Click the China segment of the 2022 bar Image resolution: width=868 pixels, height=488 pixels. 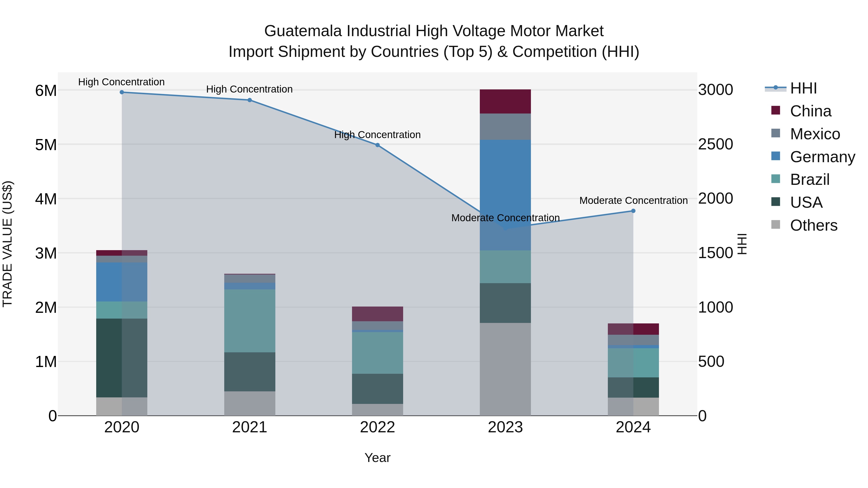point(377,314)
